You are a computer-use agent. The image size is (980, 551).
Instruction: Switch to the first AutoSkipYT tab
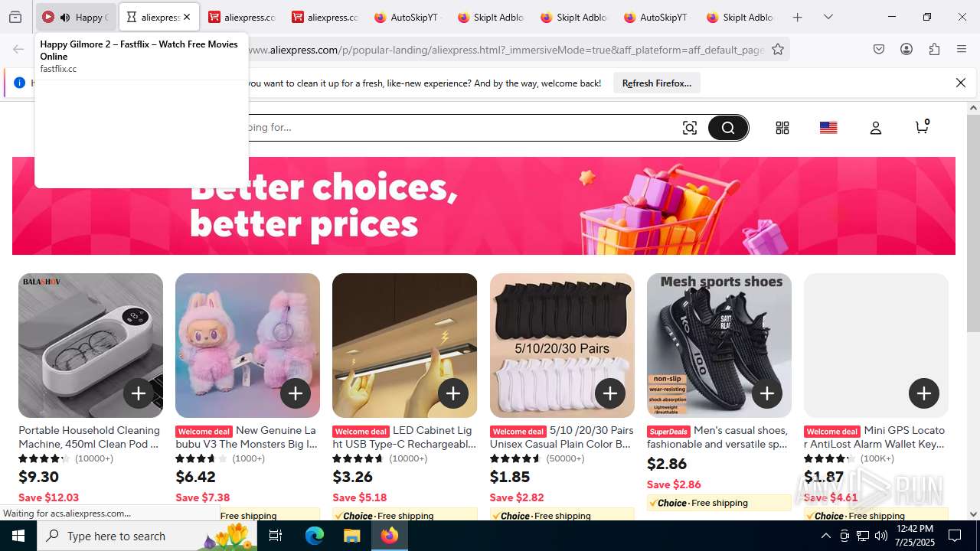pos(407,17)
